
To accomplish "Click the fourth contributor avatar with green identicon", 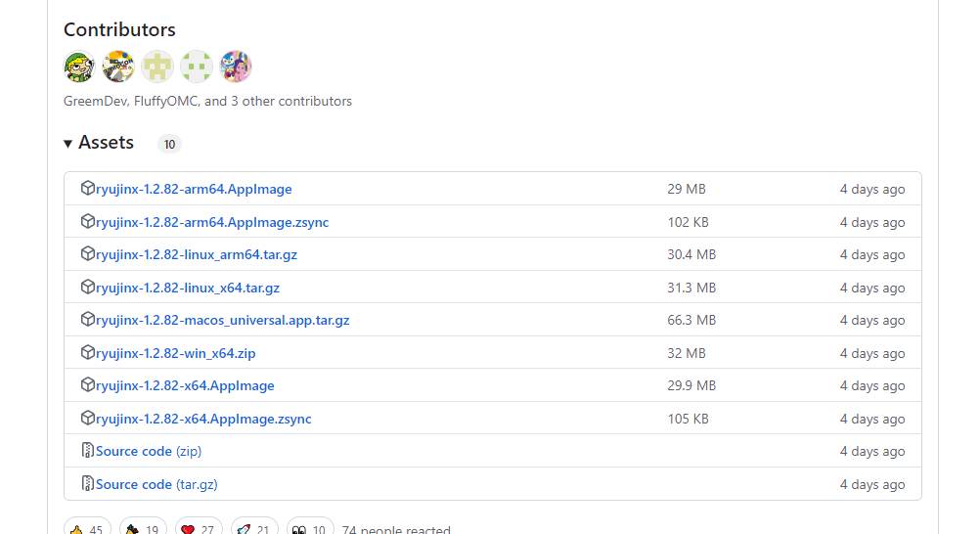I will pyautogui.click(x=197, y=67).
